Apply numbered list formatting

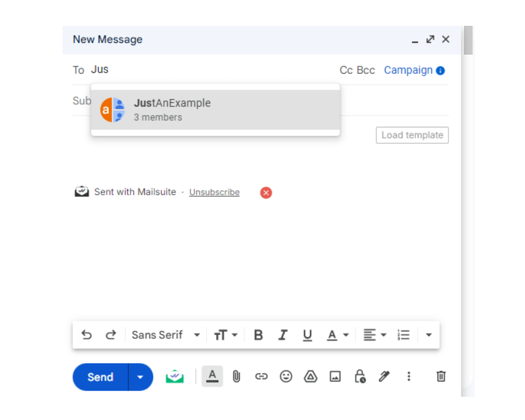point(403,335)
